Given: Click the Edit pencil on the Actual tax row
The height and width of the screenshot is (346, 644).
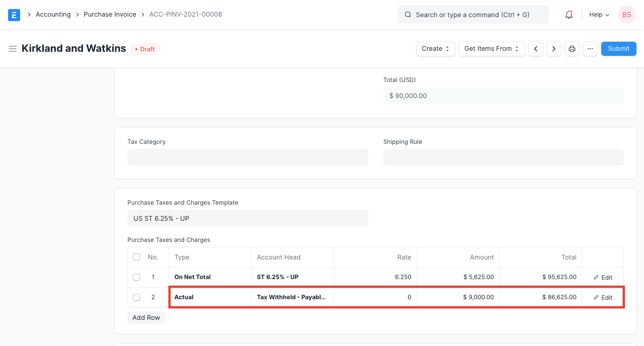Looking at the screenshot, I should tap(603, 297).
